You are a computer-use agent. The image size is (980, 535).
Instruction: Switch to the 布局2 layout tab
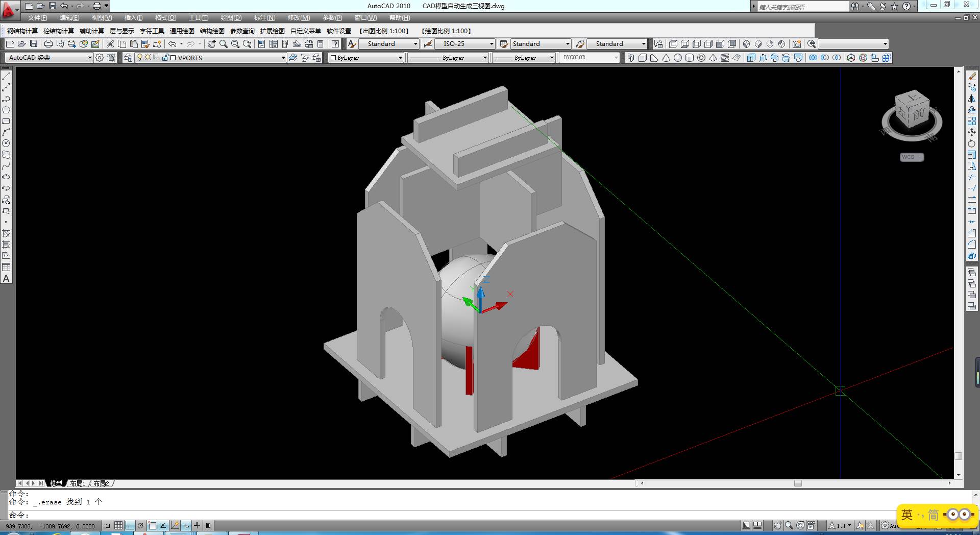101,483
